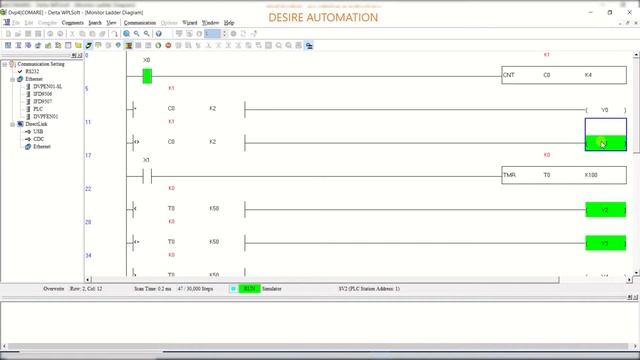Click the ladder vertical scrollbar down arrow
Viewport: 640px width, 360px height.
point(636,273)
